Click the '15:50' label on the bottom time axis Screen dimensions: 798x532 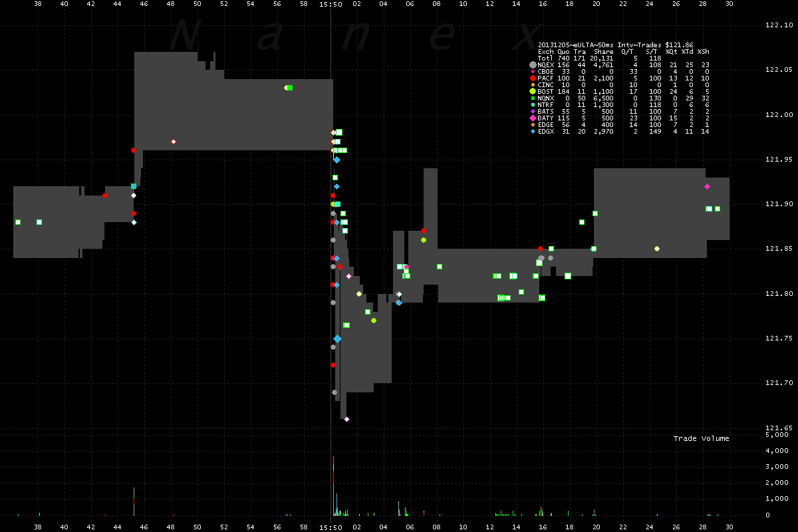[x=331, y=527]
